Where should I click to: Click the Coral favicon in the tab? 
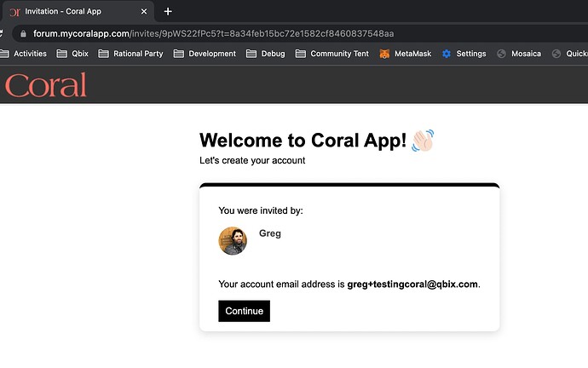(x=14, y=12)
